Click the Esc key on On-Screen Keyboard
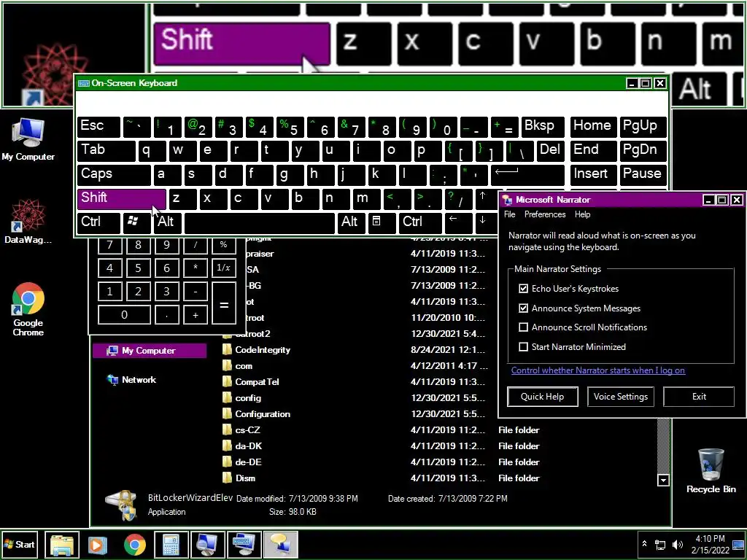The height and width of the screenshot is (560, 747). point(98,126)
